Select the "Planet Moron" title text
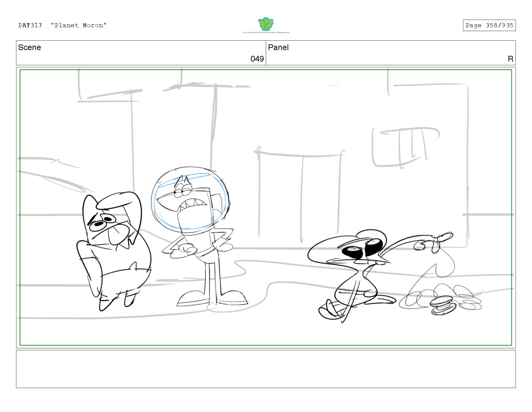Viewport: 532px width, 412px height. [79, 25]
